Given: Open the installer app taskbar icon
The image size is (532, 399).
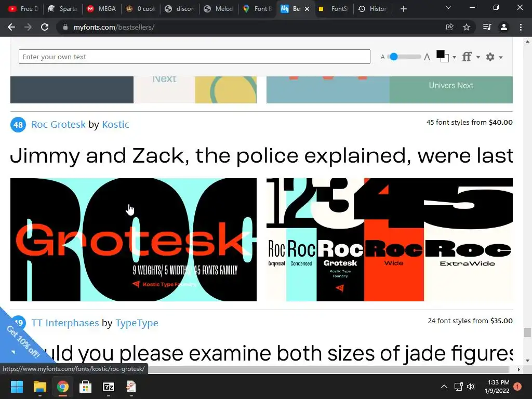Looking at the screenshot, I should (131, 387).
